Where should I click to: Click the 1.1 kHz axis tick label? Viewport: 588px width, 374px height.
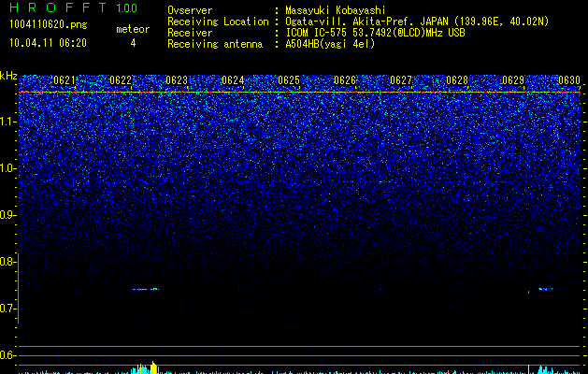click(x=7, y=122)
